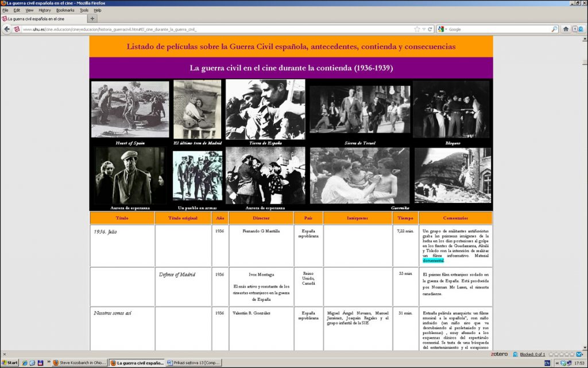588x368 pixels.
Task: Open the History menu
Action: [x=45, y=10]
